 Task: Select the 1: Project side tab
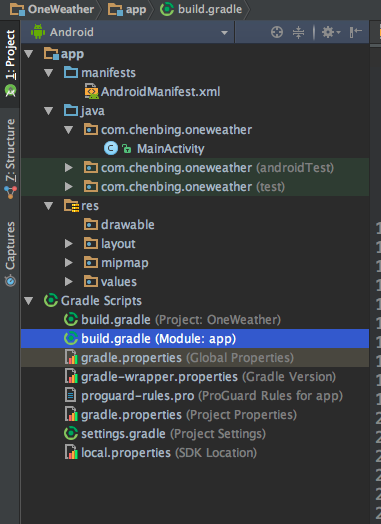coord(10,63)
